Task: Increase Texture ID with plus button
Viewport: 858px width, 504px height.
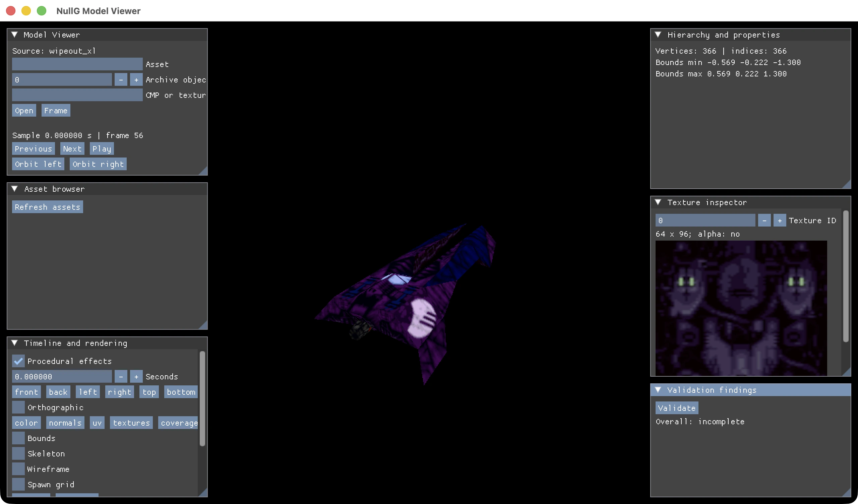Action: pos(780,220)
